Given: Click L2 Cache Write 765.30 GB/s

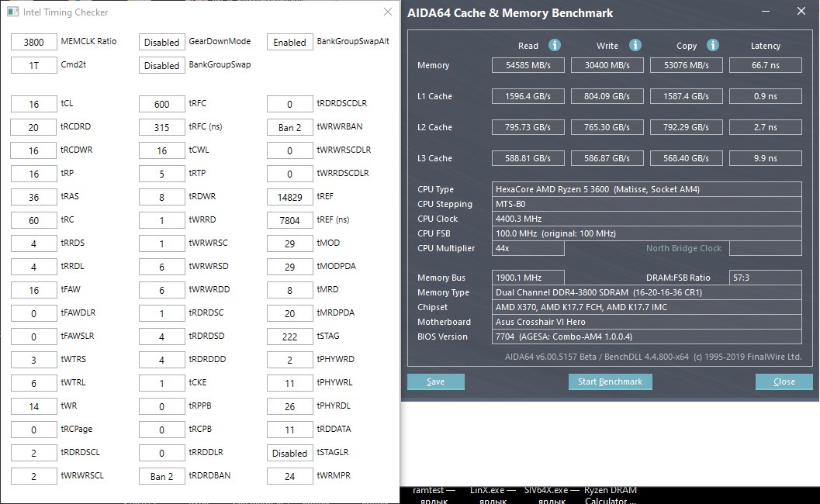Looking at the screenshot, I should pyautogui.click(x=607, y=127).
